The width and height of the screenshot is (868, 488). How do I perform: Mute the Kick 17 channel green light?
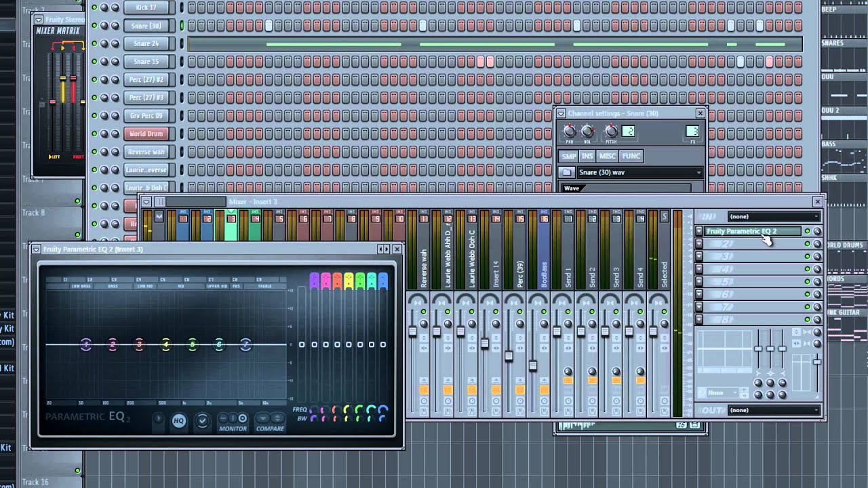(94, 7)
